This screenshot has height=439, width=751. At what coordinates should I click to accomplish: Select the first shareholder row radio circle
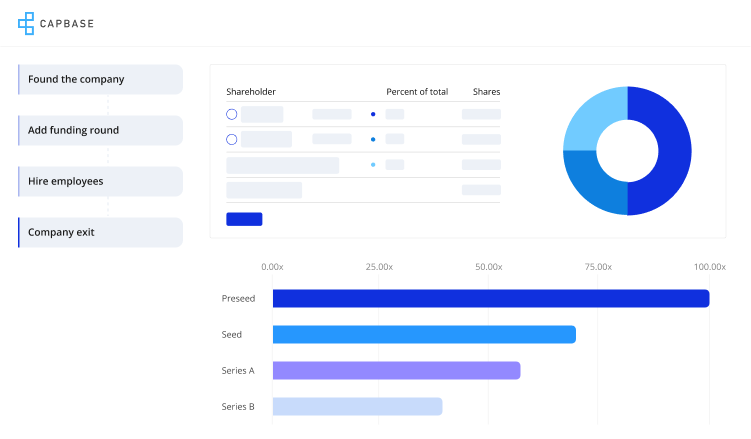[232, 115]
